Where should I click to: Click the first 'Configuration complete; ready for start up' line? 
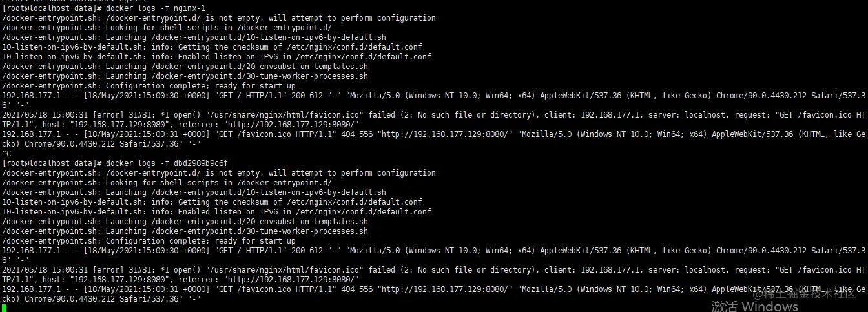coord(149,86)
